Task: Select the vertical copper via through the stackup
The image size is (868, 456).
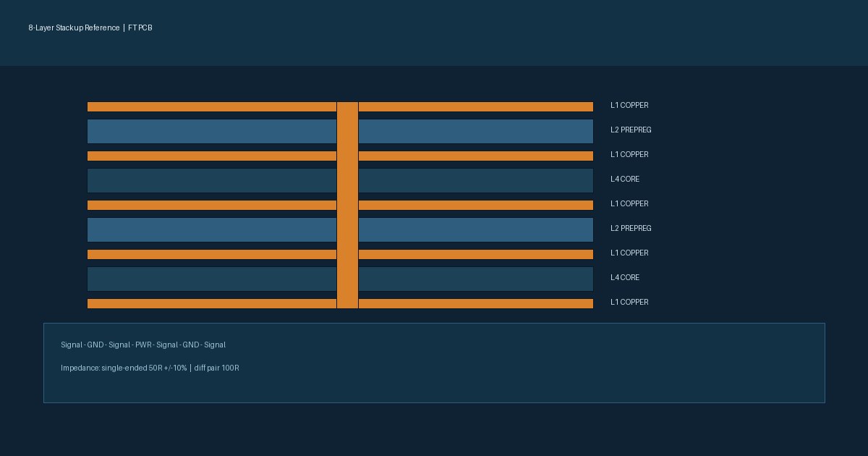Action: 347,206
